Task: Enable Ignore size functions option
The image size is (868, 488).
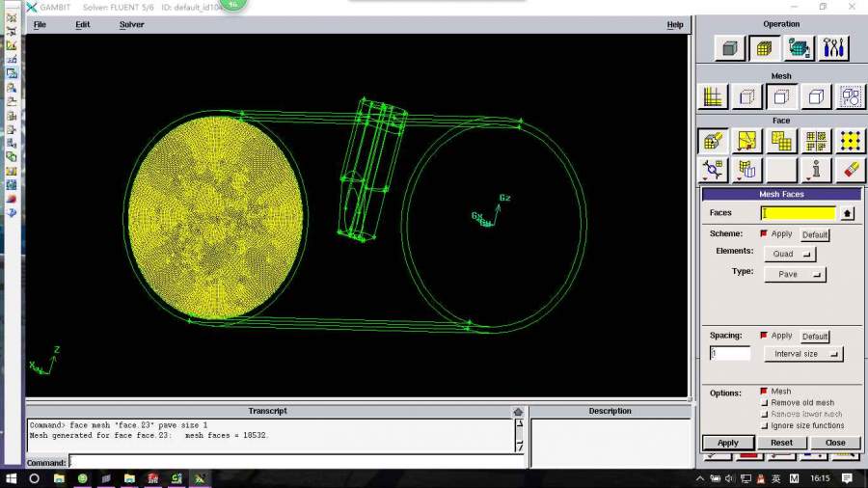Action: 765,425
